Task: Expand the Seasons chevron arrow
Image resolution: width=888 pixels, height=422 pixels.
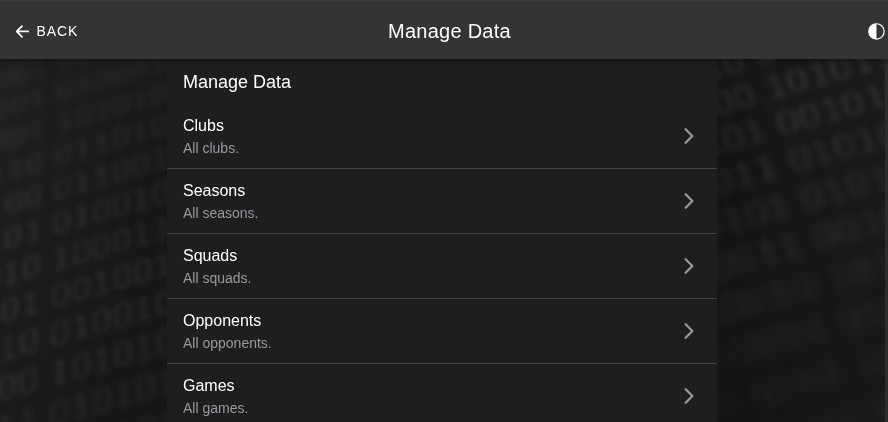Action: [688, 201]
